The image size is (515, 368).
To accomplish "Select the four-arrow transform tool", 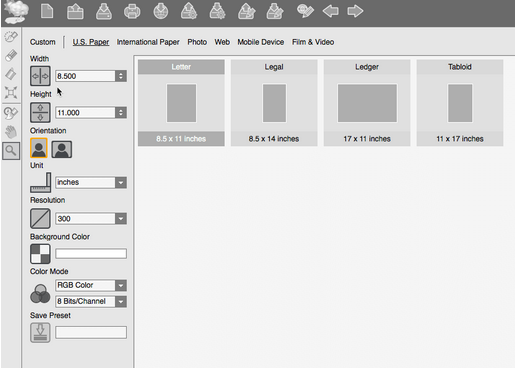I will tap(11, 92).
